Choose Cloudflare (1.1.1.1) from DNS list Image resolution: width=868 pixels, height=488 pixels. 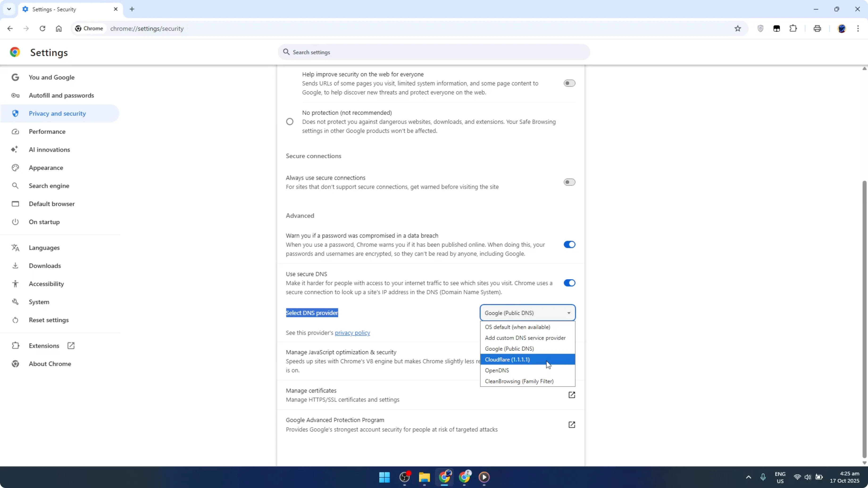click(507, 359)
